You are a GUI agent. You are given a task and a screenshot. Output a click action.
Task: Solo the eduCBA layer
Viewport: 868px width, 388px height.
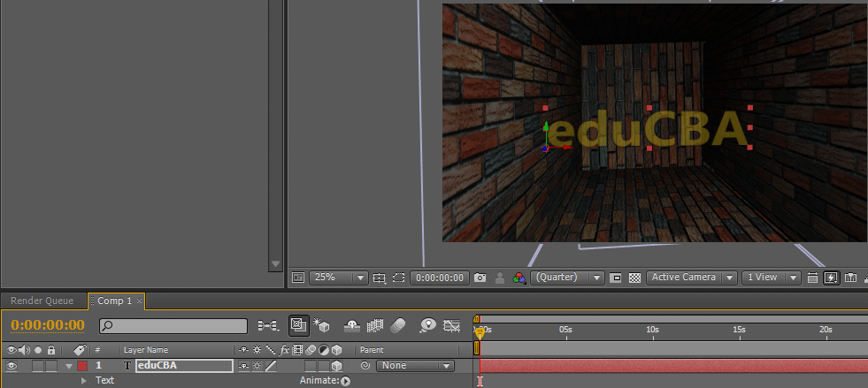[x=38, y=366]
